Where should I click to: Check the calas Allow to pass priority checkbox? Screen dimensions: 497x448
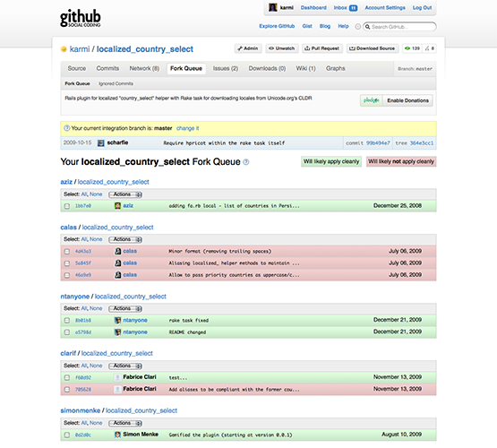tap(67, 275)
